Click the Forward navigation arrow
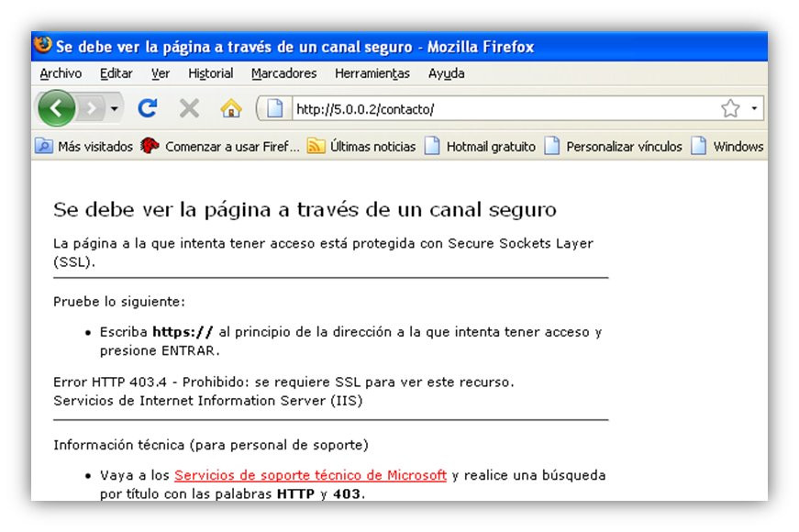This screenshot has width=799, height=532. click(x=92, y=108)
